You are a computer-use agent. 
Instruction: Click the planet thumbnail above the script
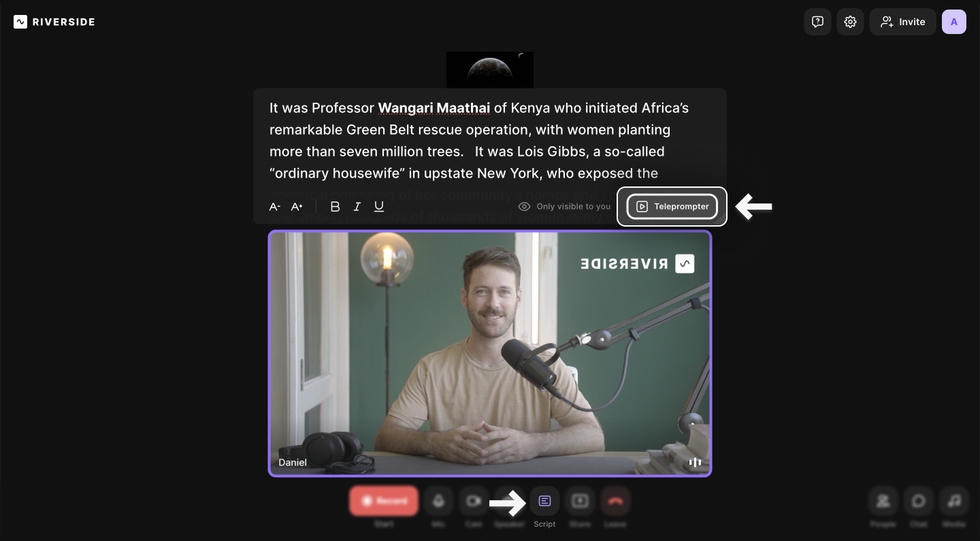point(490,69)
